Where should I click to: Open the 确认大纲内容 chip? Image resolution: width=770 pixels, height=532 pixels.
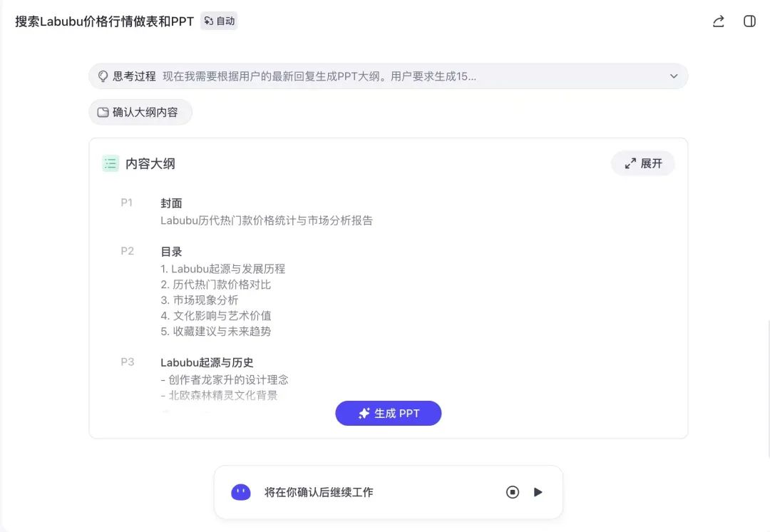click(140, 113)
